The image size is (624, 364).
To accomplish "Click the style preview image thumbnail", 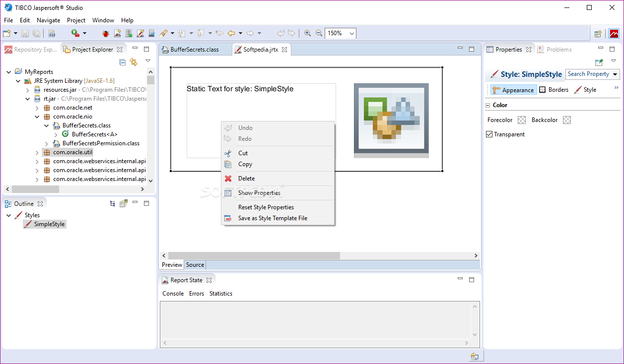I will [x=391, y=121].
